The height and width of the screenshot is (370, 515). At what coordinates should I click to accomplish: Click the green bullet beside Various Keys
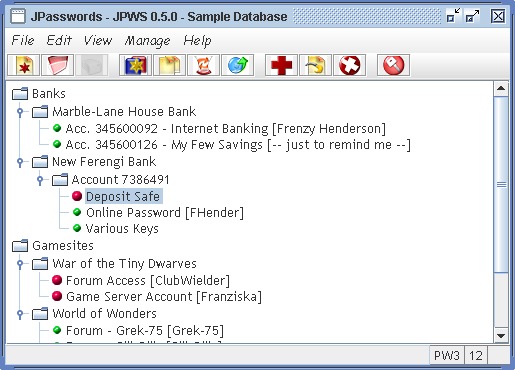coord(77,228)
